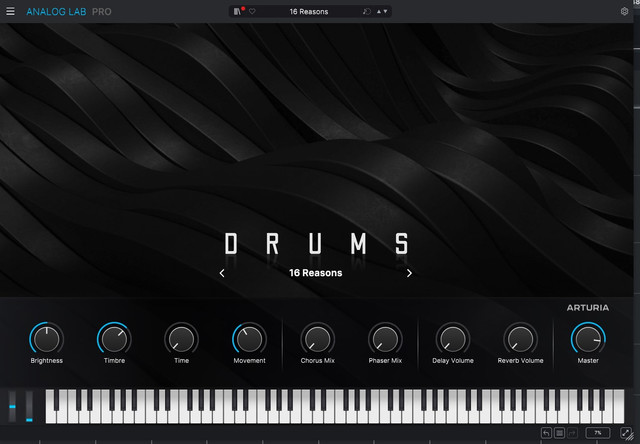640x444 pixels.
Task: Click the 16 Reasons preset name in top bar
Action: [x=309, y=11]
